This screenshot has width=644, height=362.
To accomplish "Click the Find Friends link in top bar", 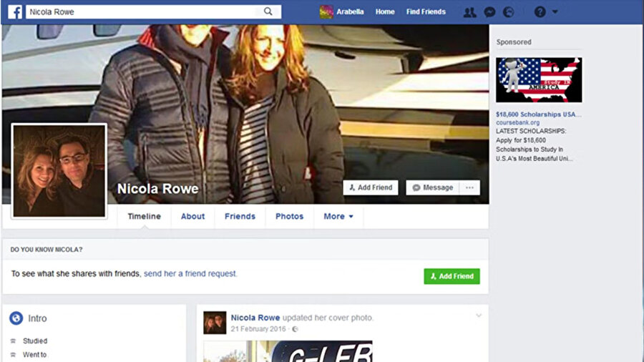I will point(426,12).
